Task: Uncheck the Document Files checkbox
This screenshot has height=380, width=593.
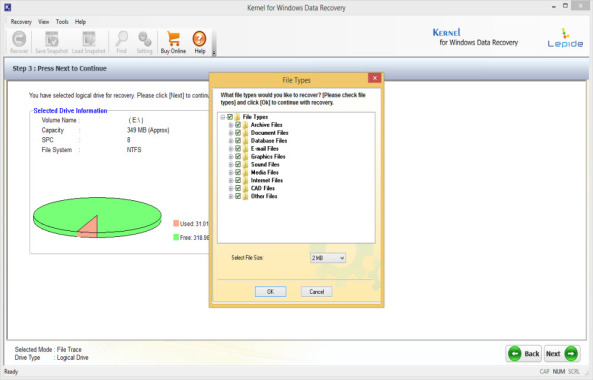Action: [238, 133]
